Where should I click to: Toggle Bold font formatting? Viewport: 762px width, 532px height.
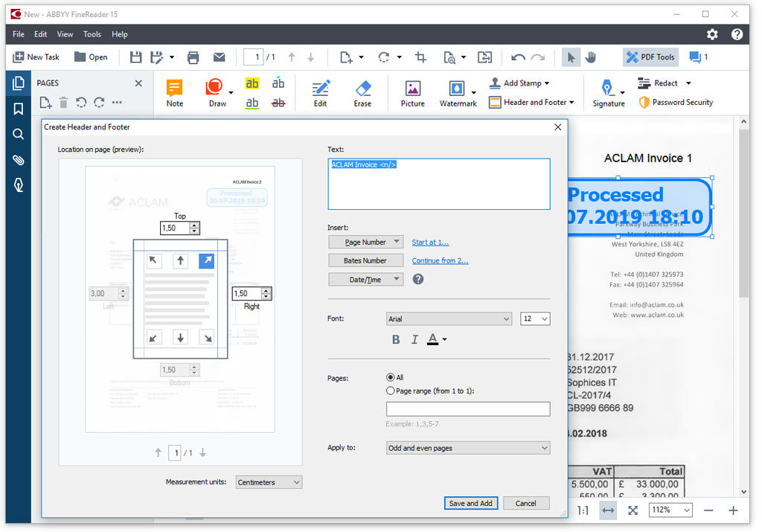pyautogui.click(x=396, y=339)
